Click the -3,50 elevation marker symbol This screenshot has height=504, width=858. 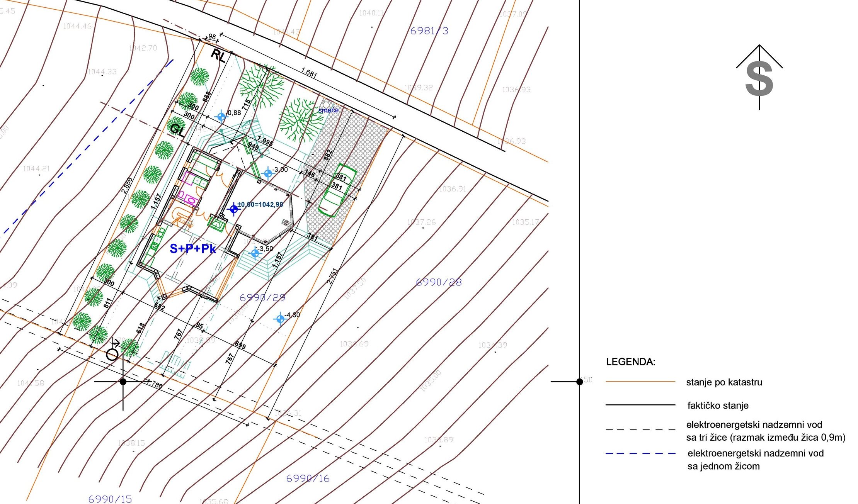(x=255, y=253)
